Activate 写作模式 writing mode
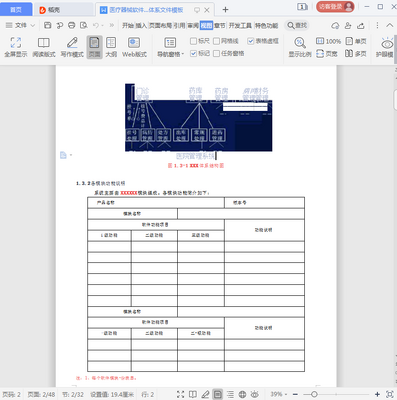 click(72, 47)
